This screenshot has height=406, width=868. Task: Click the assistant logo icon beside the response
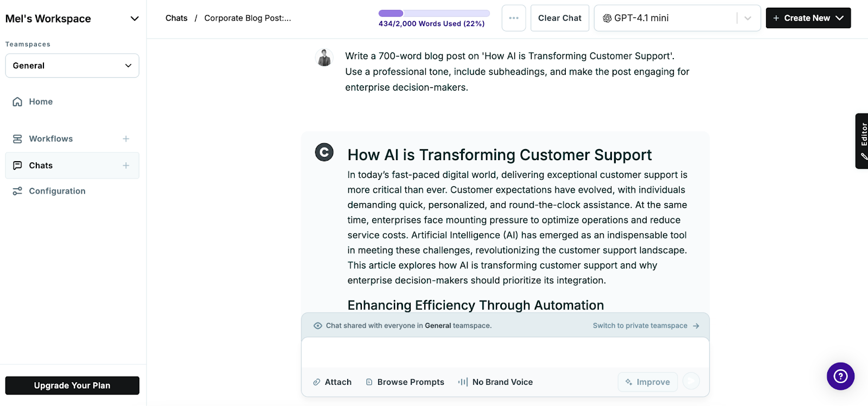(x=324, y=153)
